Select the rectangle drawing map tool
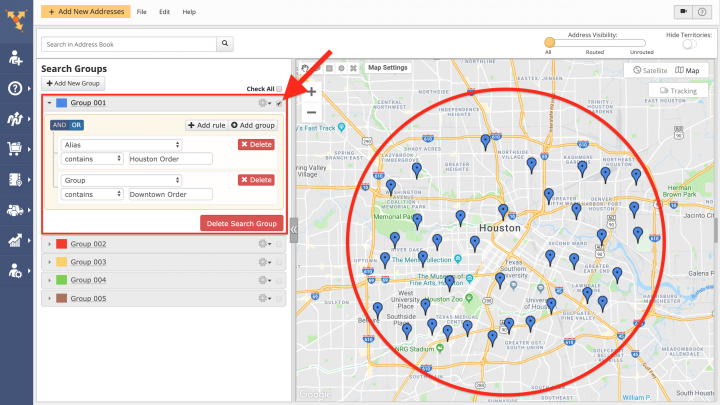Viewport: 720px width, 405px height. [x=329, y=68]
